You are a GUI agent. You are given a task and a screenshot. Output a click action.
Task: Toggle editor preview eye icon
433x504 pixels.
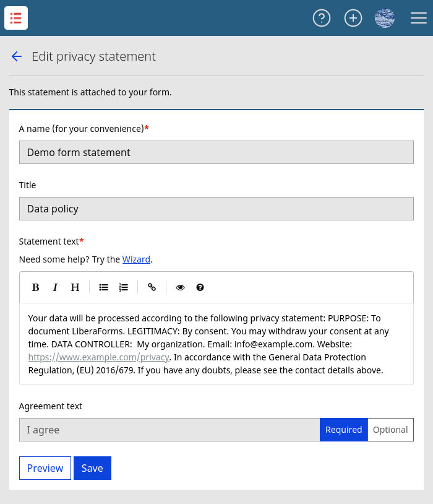[x=180, y=287]
